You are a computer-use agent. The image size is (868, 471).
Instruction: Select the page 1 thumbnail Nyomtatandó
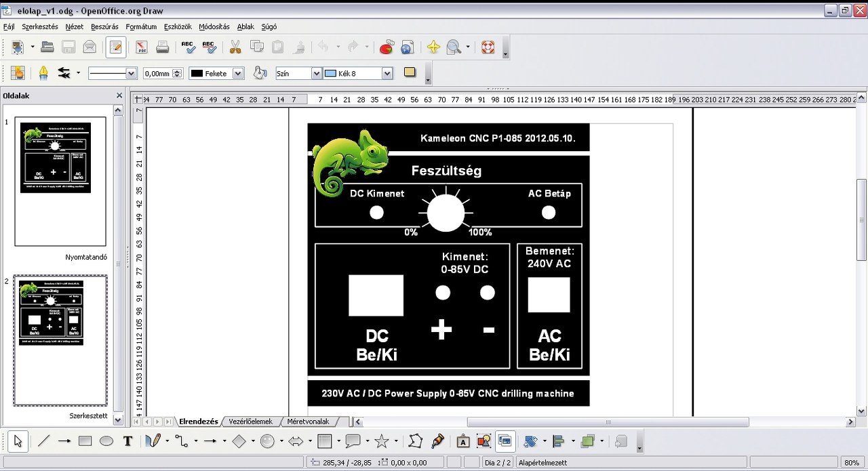tap(60, 181)
